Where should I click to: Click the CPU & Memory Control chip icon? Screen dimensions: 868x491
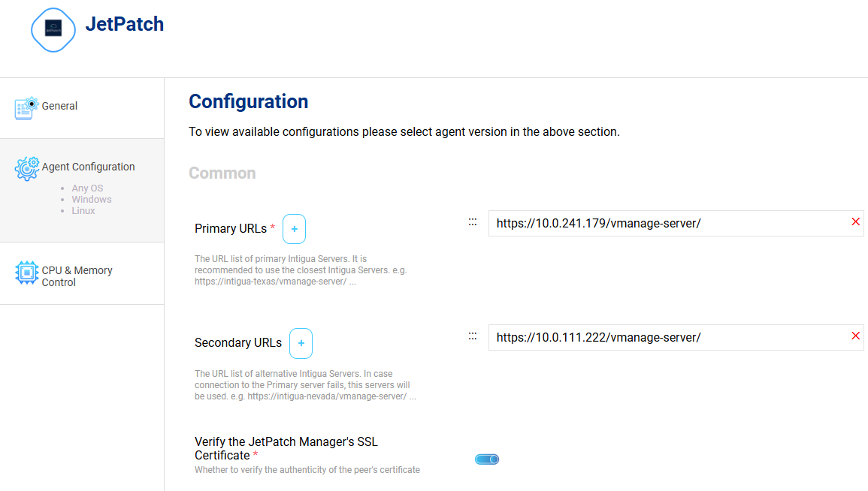click(26, 273)
